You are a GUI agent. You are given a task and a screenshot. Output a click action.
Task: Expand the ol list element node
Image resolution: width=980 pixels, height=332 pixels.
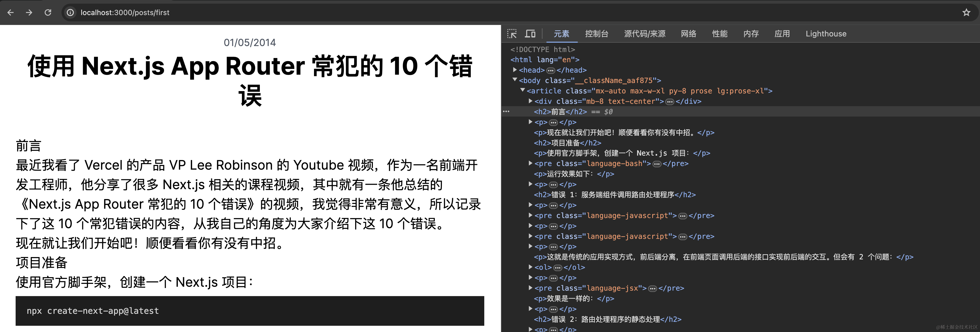click(530, 267)
